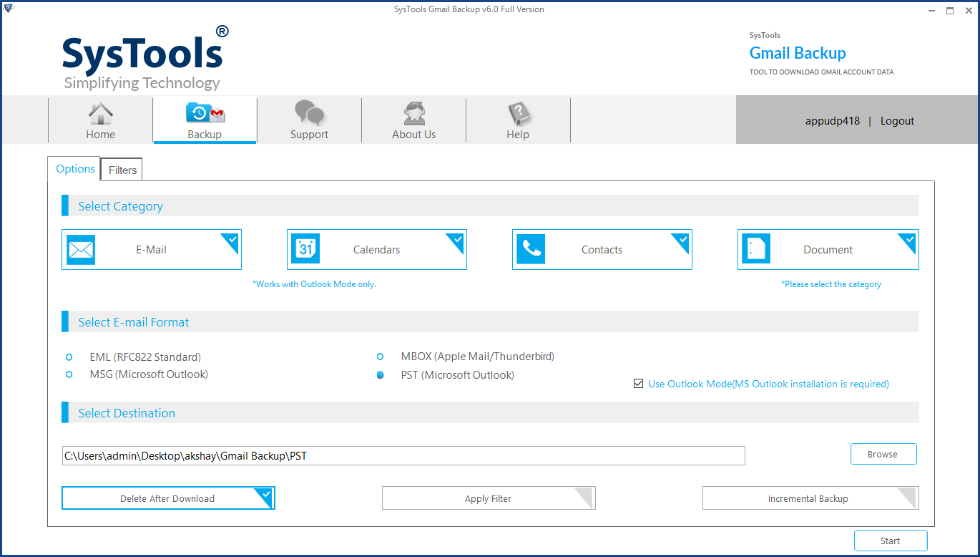This screenshot has width=980, height=557.
Task: Click the Browse button
Action: (x=883, y=454)
